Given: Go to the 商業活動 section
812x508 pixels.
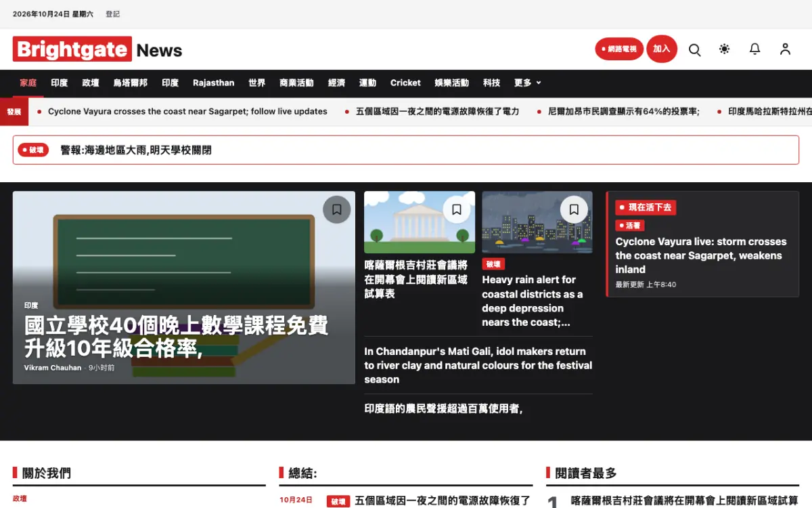Looking at the screenshot, I should 296,83.
